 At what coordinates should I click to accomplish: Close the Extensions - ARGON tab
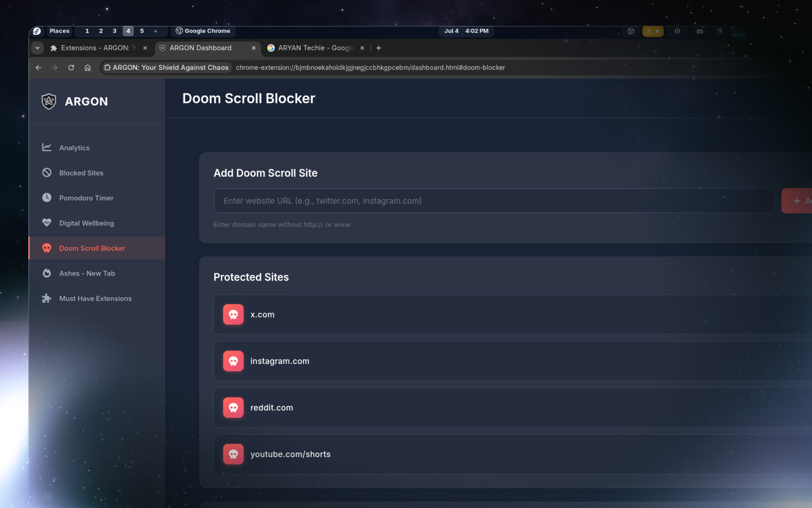(x=145, y=48)
